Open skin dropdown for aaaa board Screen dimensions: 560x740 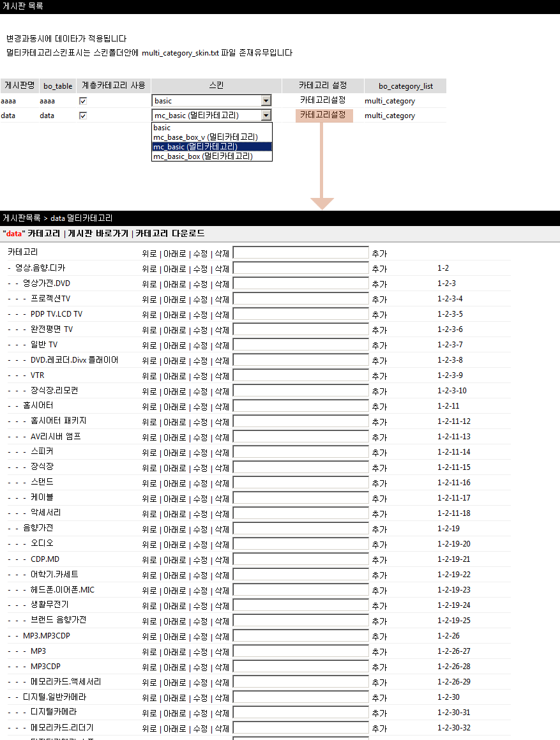coord(266,101)
